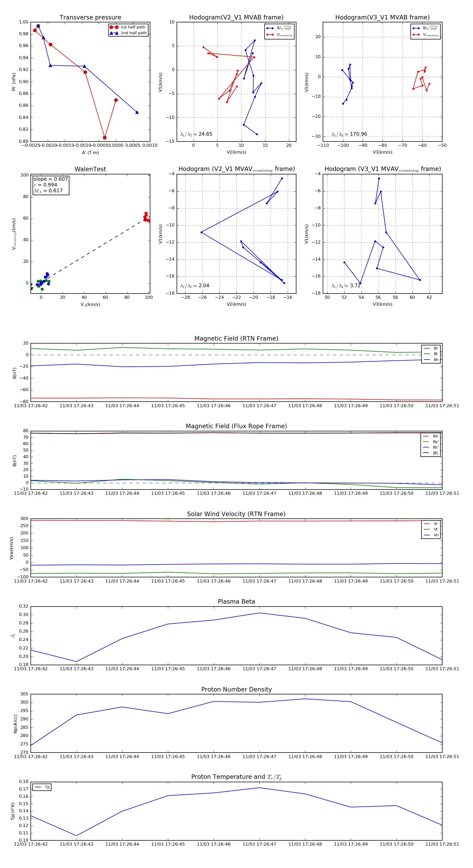Select the "Vr" legend entry

tap(431, 524)
